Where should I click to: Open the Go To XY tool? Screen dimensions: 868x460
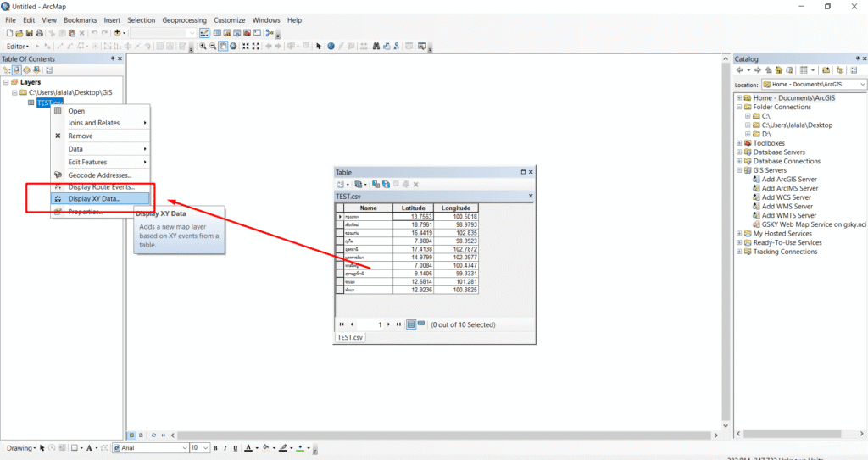(397, 46)
